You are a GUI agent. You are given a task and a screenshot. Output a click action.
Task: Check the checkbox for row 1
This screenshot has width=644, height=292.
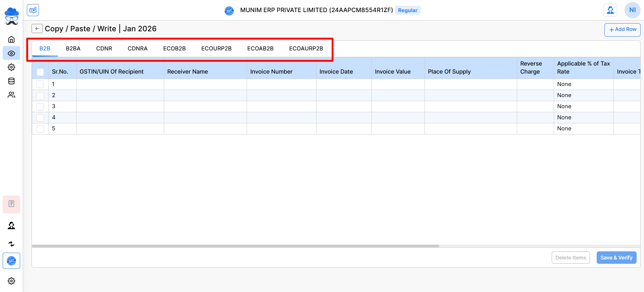click(x=40, y=84)
